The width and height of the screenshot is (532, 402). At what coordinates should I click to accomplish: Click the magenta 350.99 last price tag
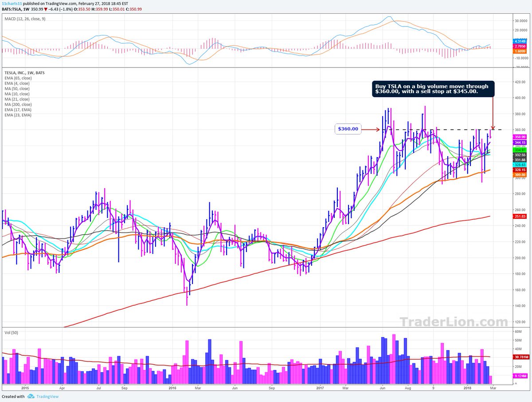click(x=520, y=137)
